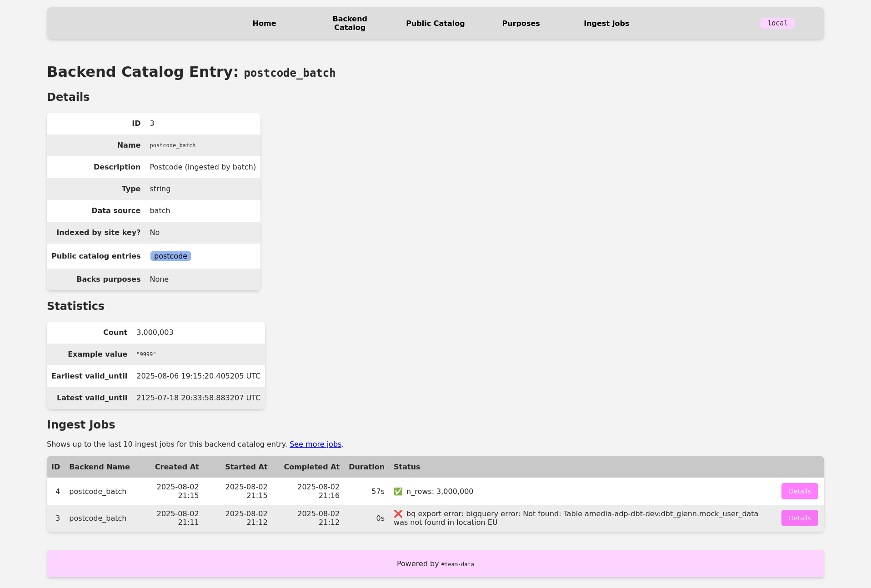The image size is (871, 588).
Task: Open Details for ingest job 4
Action: coord(799,491)
